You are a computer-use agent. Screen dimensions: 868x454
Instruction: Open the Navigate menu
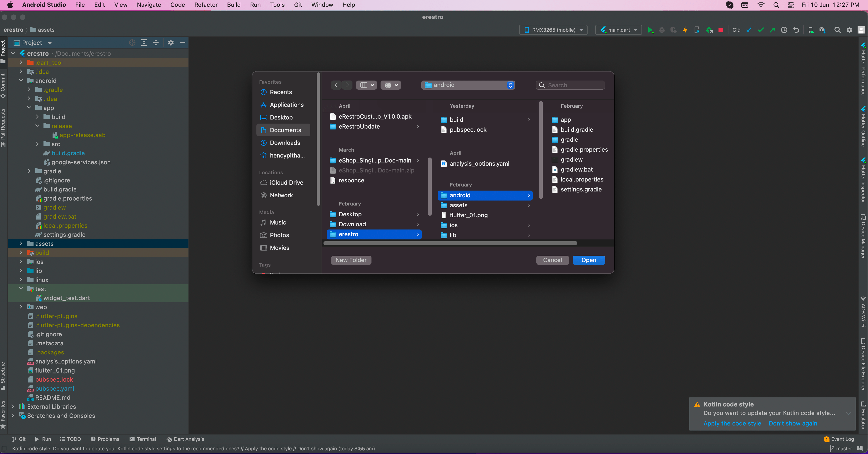point(149,5)
